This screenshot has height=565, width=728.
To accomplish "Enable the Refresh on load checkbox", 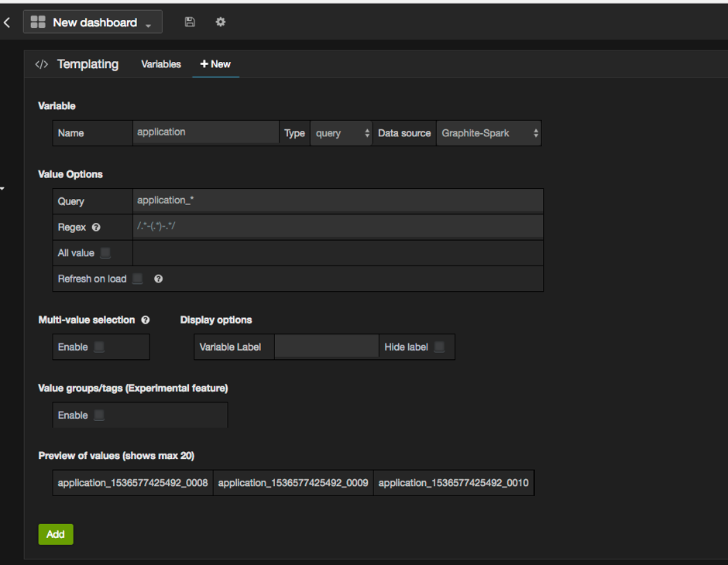I will click(x=137, y=279).
